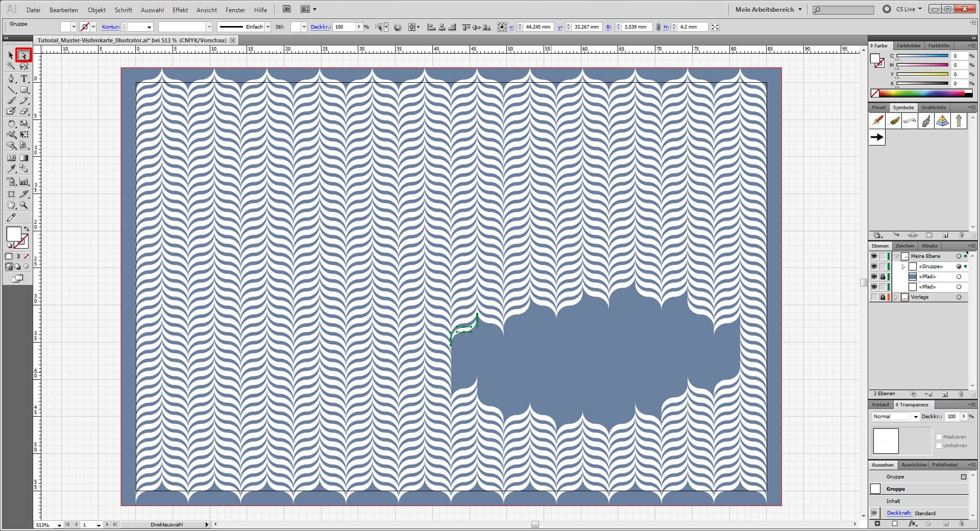The height and width of the screenshot is (531, 980).
Task: Expand the <Gruppe> entry in the Ebenen panel
Action: click(903, 267)
